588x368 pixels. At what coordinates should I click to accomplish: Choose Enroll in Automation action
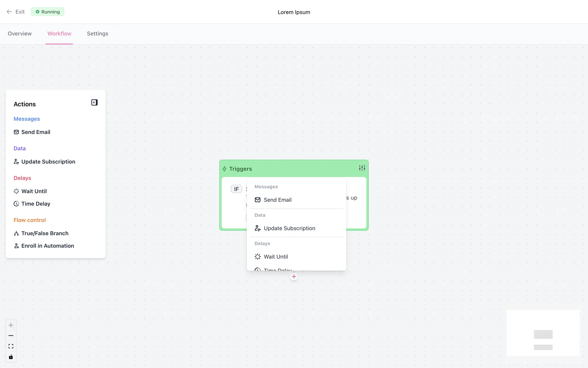(47, 246)
